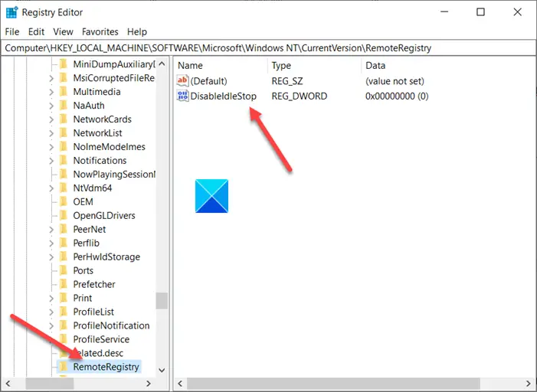
Task: Click the ProfileList folder icon
Action: [x=64, y=312]
